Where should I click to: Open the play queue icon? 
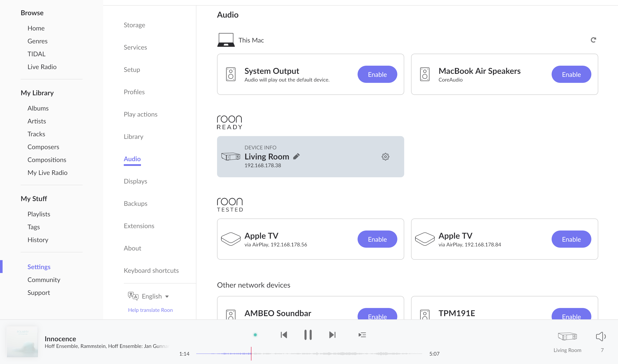[362, 335]
